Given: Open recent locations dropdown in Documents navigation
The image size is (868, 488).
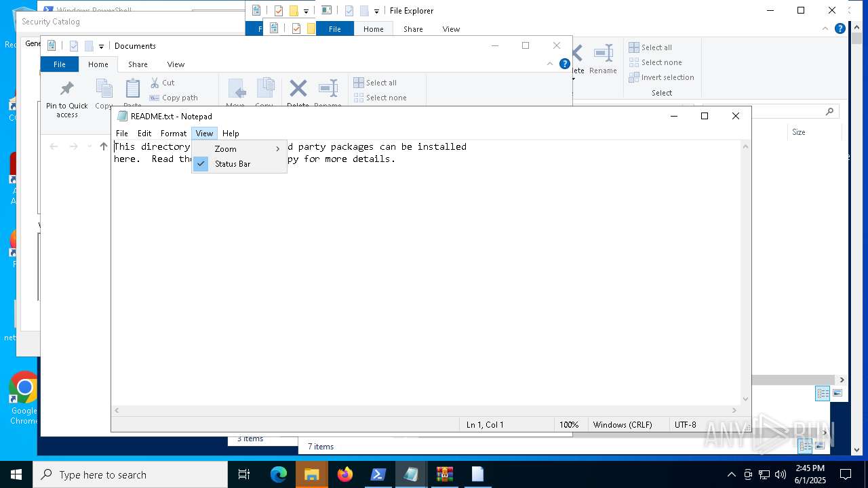Looking at the screenshot, I should [x=90, y=146].
